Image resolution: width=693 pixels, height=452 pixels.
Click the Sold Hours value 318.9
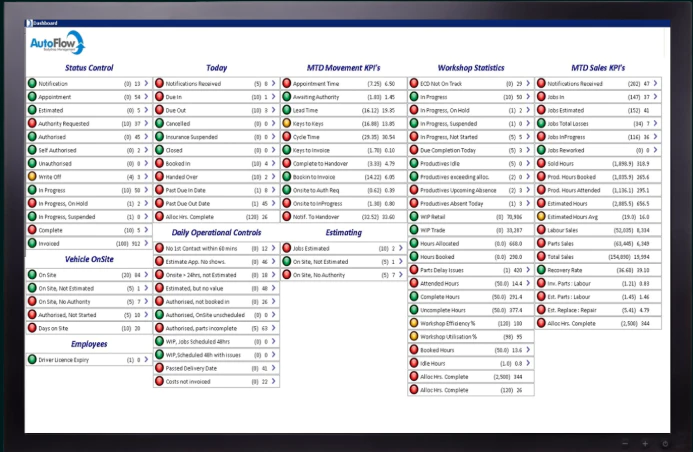[x=643, y=163]
